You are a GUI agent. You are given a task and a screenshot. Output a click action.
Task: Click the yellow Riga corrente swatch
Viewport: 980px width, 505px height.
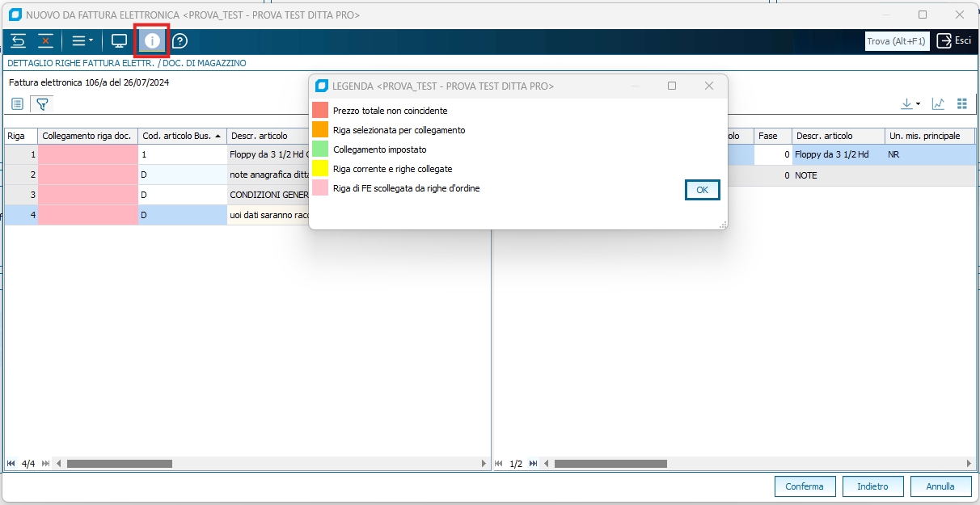[x=320, y=168]
